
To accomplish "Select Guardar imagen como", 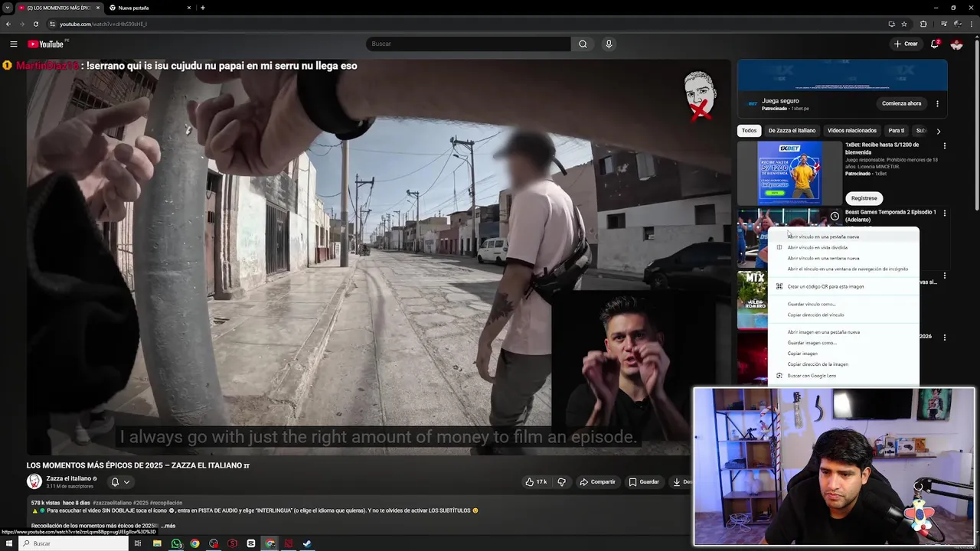I will pos(843,343).
